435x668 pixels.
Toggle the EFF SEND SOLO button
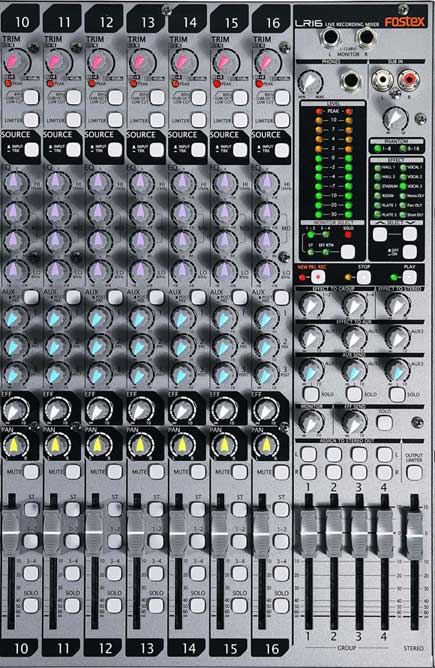click(x=385, y=423)
